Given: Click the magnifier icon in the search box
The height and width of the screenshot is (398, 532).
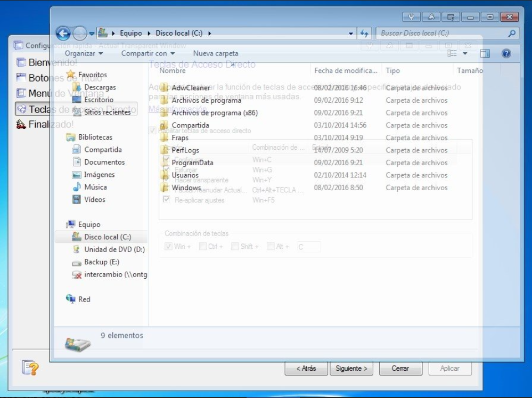Looking at the screenshot, I should click(x=511, y=33).
